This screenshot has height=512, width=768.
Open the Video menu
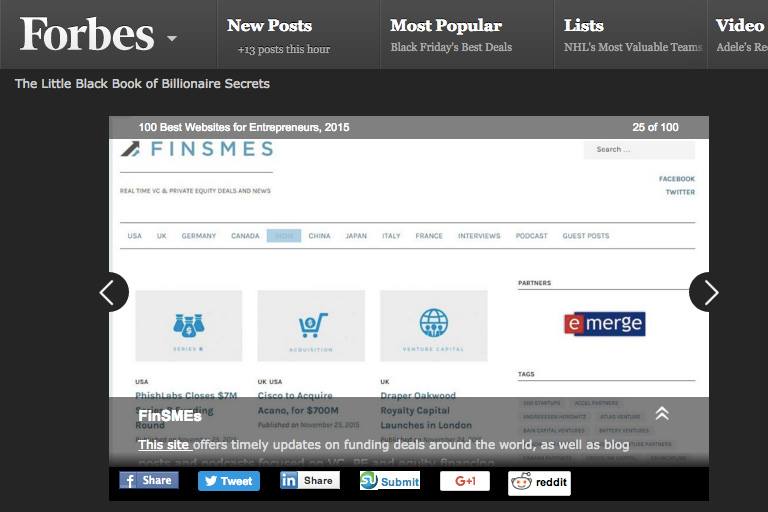740,25
